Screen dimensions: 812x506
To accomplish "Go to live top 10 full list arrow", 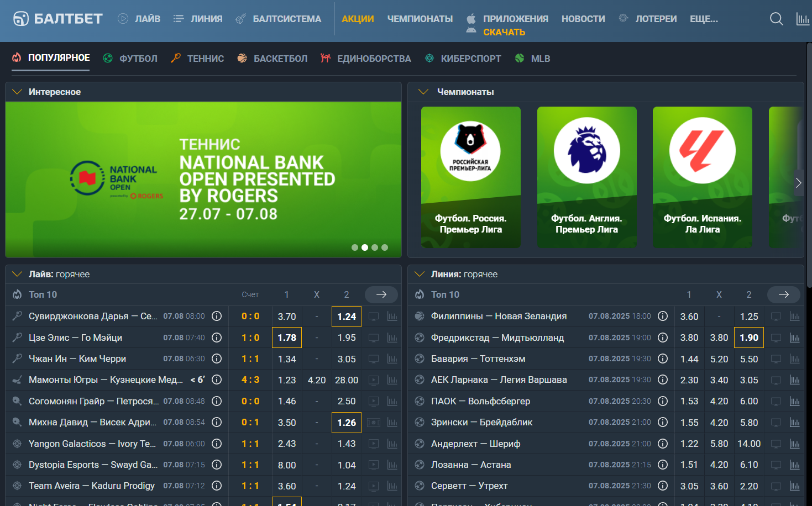I will pyautogui.click(x=381, y=294).
